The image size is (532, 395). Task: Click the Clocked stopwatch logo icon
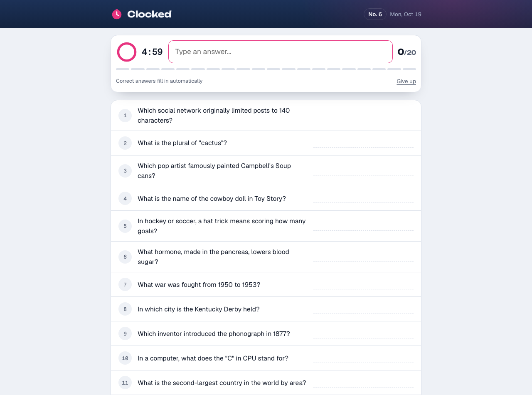click(x=117, y=14)
